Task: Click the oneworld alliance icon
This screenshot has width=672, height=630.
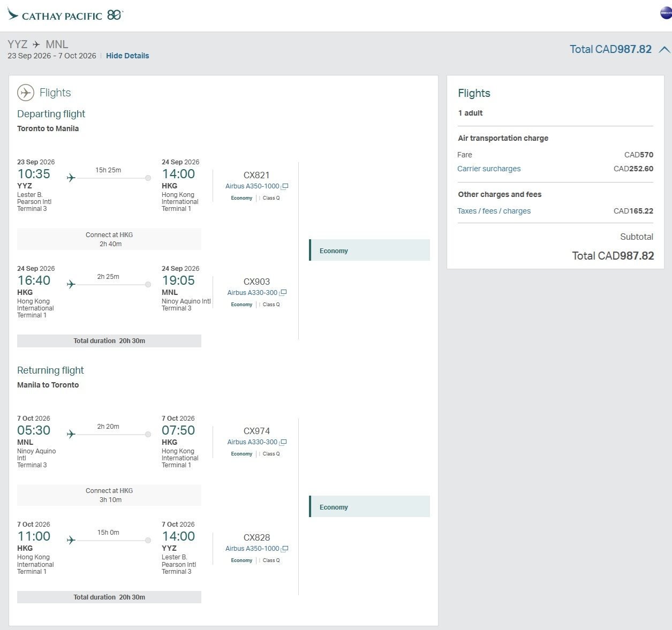Action: [666, 13]
